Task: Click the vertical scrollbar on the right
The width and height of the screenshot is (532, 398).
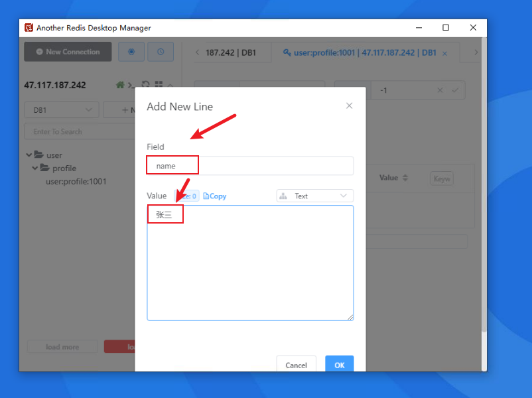Action: 484,185
